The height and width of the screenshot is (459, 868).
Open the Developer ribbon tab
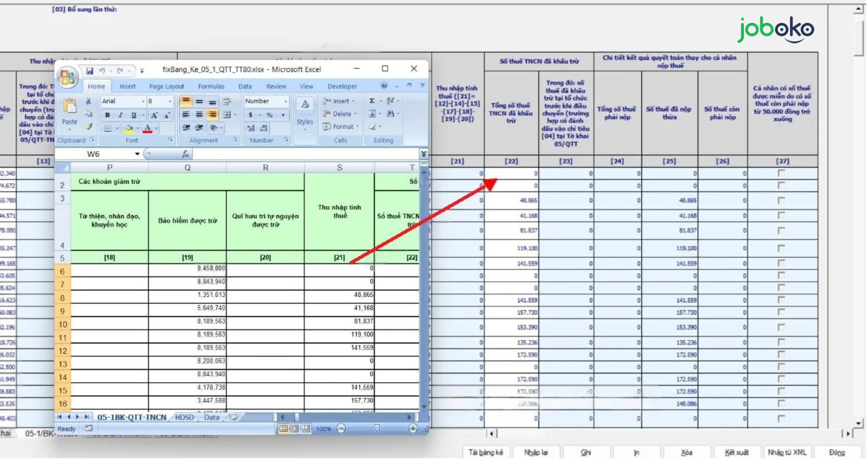click(x=342, y=86)
